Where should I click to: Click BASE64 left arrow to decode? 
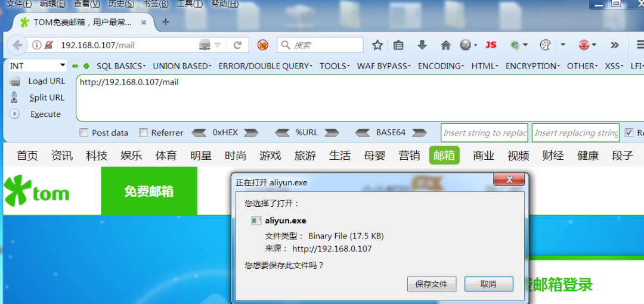pos(363,133)
